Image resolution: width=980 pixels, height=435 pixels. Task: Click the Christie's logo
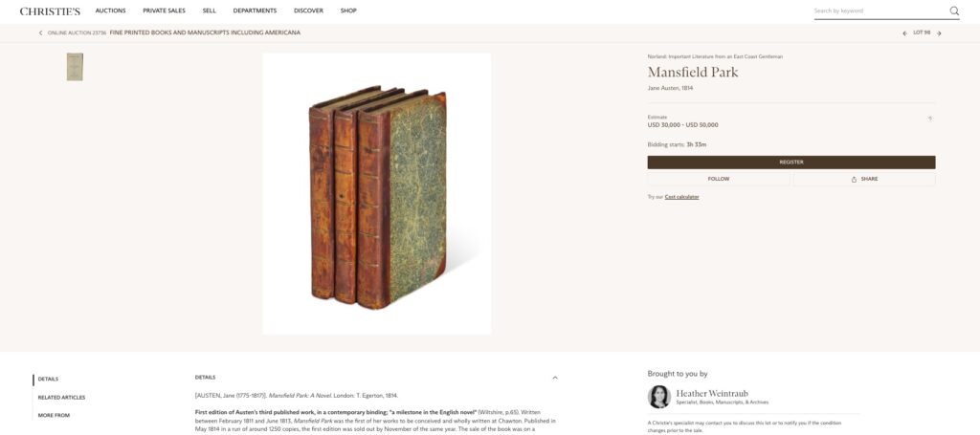(50, 11)
